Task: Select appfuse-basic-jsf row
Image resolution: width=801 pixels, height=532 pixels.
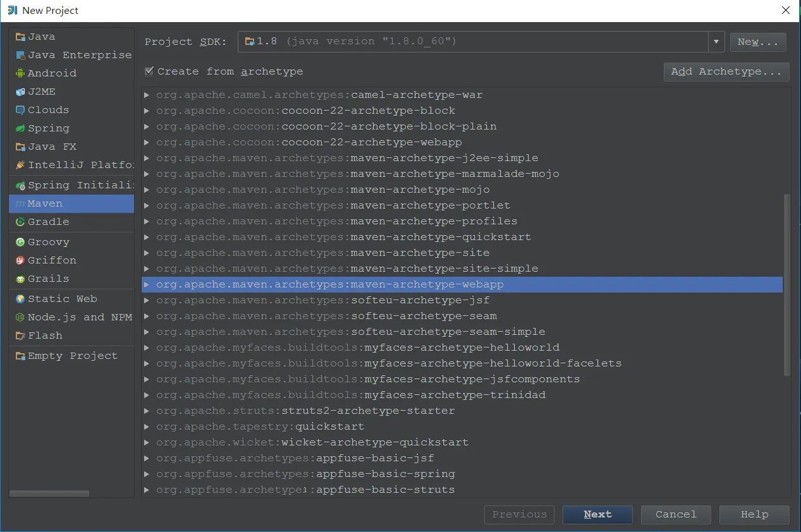Action: pyautogui.click(x=462, y=458)
